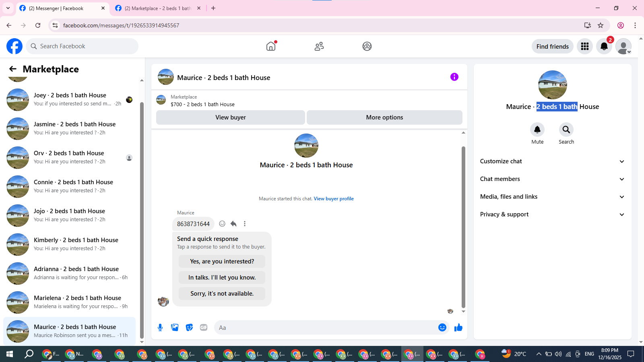The height and width of the screenshot is (362, 644).
Task: Open Marielena 2 beds 1 bath House chat
Action: (69, 302)
